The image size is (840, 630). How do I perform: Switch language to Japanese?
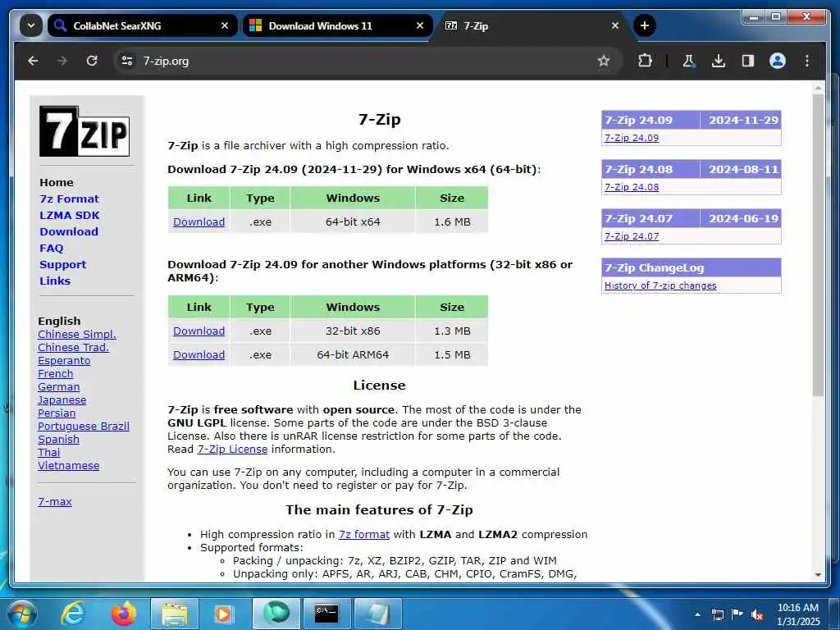point(62,400)
